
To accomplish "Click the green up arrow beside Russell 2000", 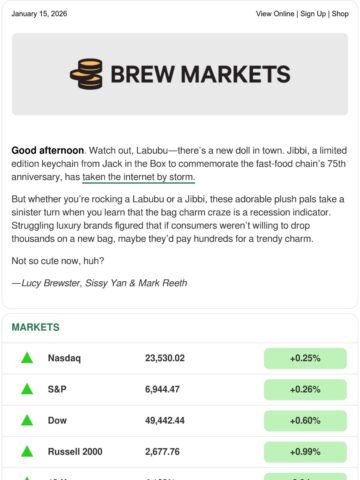I will (x=27, y=452).
